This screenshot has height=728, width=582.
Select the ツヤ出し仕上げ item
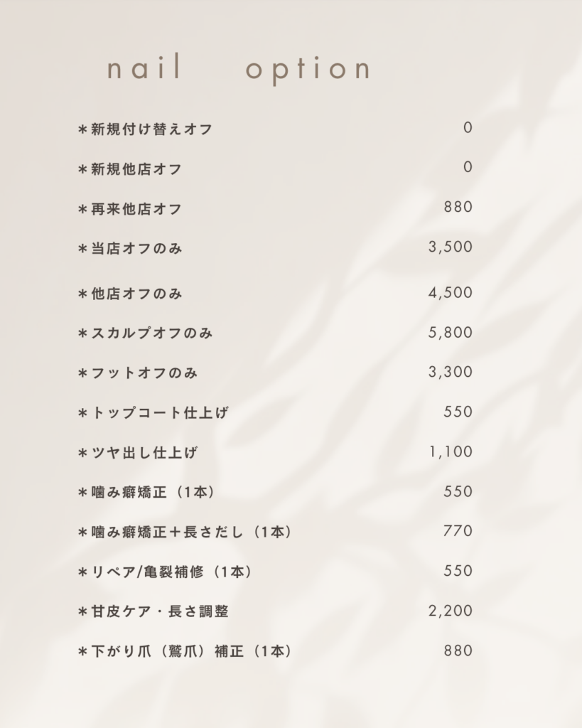138,453
